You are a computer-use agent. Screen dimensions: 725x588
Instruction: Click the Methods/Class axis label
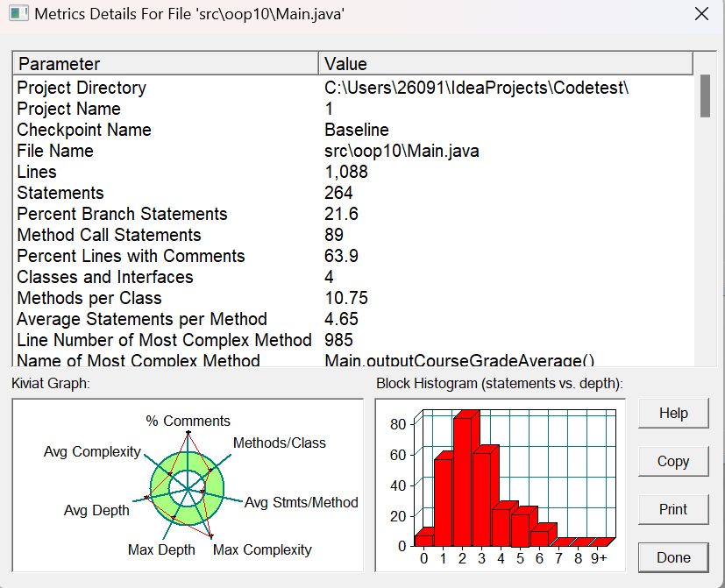(280, 443)
